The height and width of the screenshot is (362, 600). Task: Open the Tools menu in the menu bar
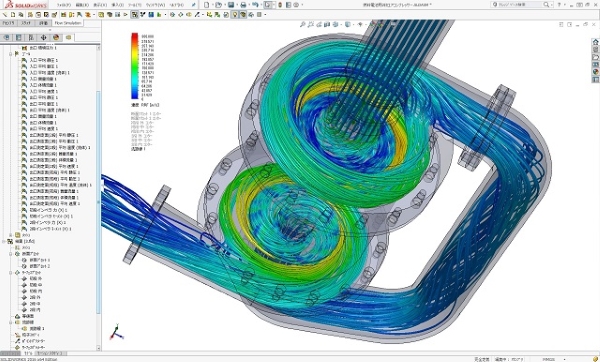click(135, 5)
